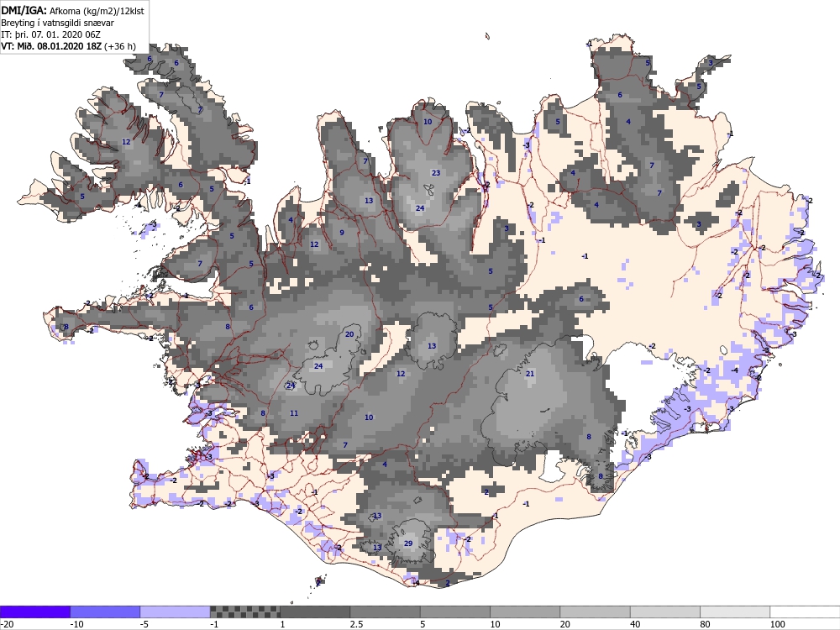The image size is (840, 630).
Task: Select the "Breyting í vatnsgildi snævar" text line
Action: click(x=57, y=23)
